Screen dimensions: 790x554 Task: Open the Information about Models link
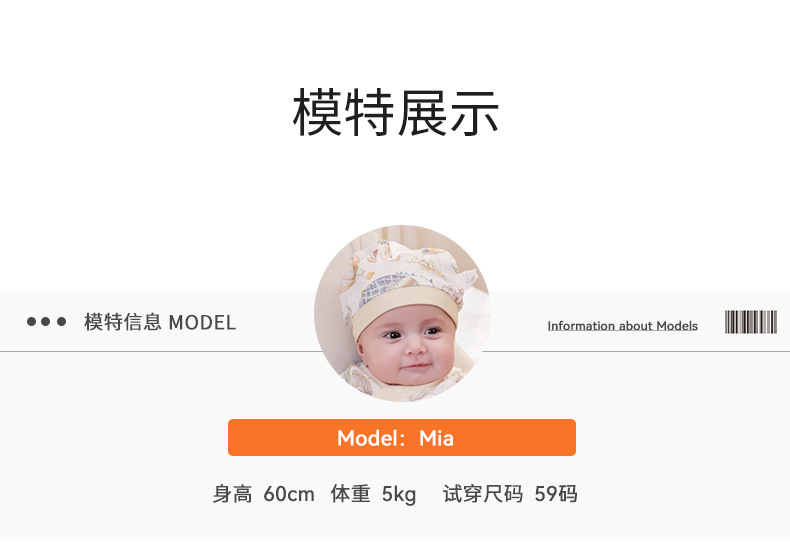[x=622, y=326]
